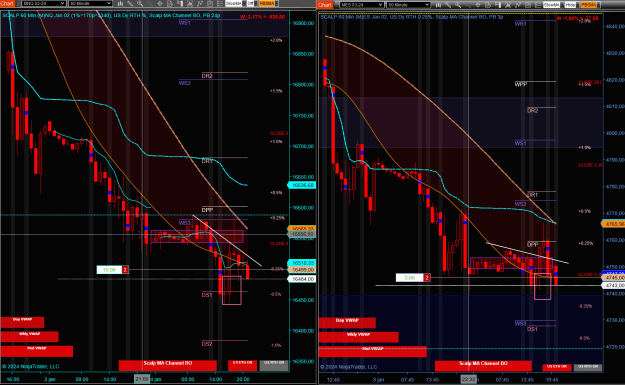This screenshot has width=625, height=385.
Task: Toggle US ETH OR in MES chart
Action: click(x=557, y=367)
